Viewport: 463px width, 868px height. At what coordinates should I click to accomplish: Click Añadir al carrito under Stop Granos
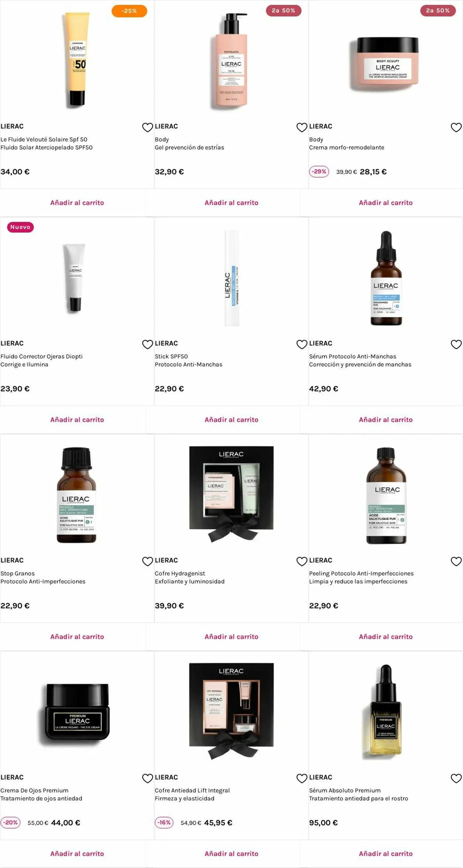[x=77, y=637]
